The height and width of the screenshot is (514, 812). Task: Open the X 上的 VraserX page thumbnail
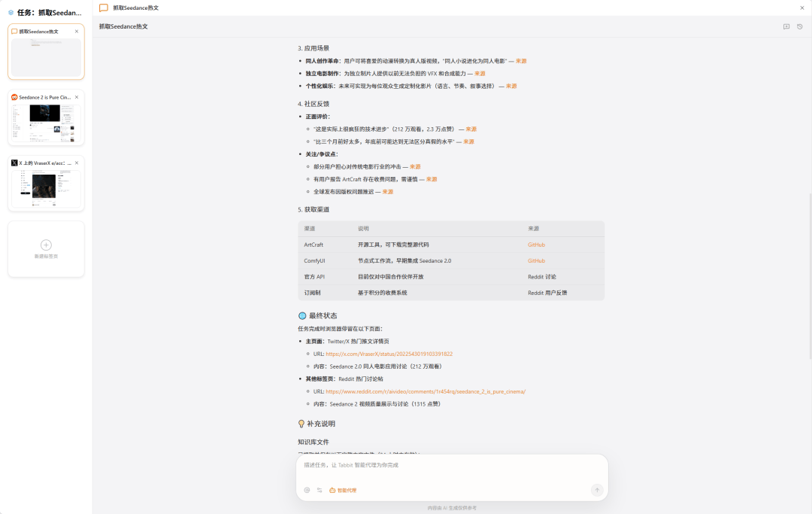(46, 189)
